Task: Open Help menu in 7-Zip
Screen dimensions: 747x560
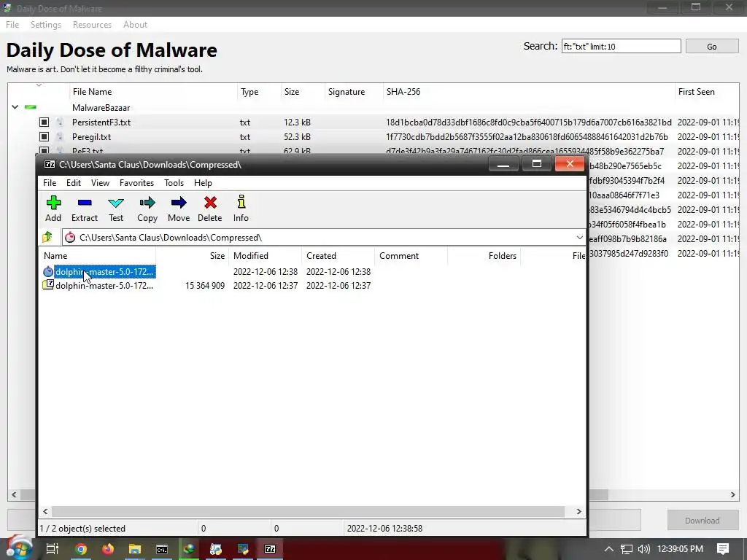Action: coord(203,183)
